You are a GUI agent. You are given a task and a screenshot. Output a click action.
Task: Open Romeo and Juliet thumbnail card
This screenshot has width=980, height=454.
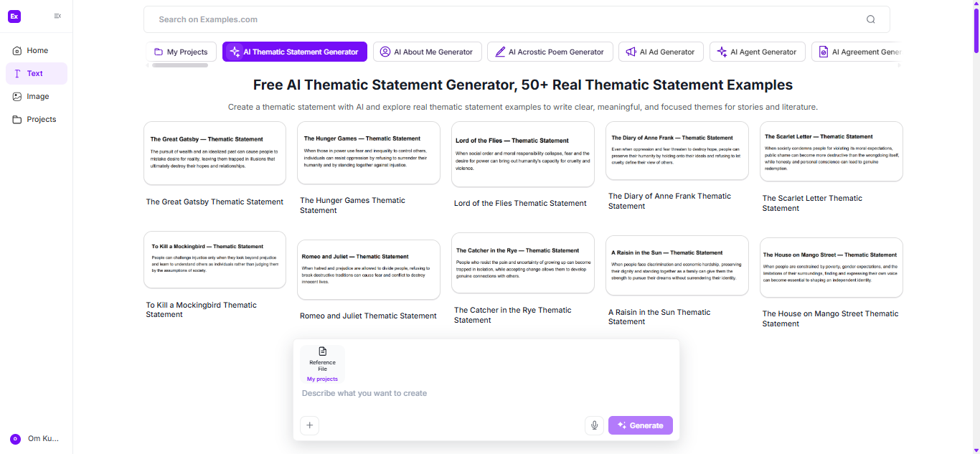pyautogui.click(x=369, y=270)
